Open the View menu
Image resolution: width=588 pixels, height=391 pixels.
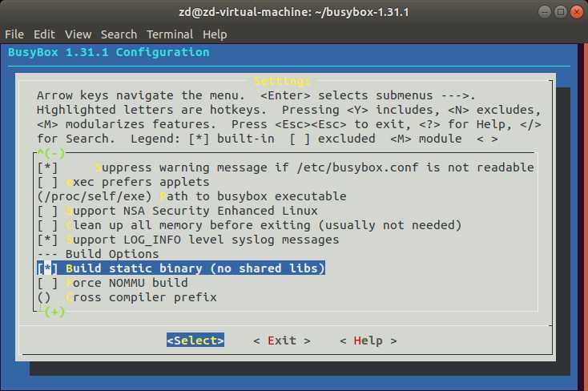point(78,34)
